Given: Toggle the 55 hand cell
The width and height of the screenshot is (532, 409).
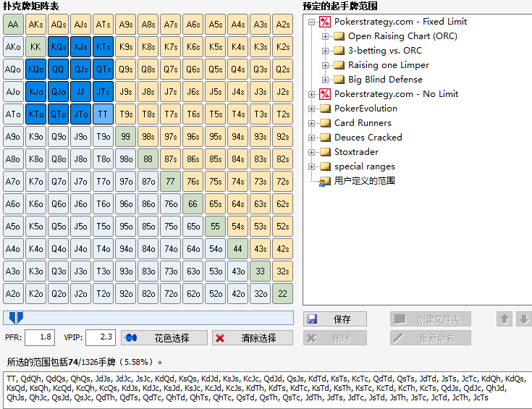Looking at the screenshot, I should coord(216,227).
